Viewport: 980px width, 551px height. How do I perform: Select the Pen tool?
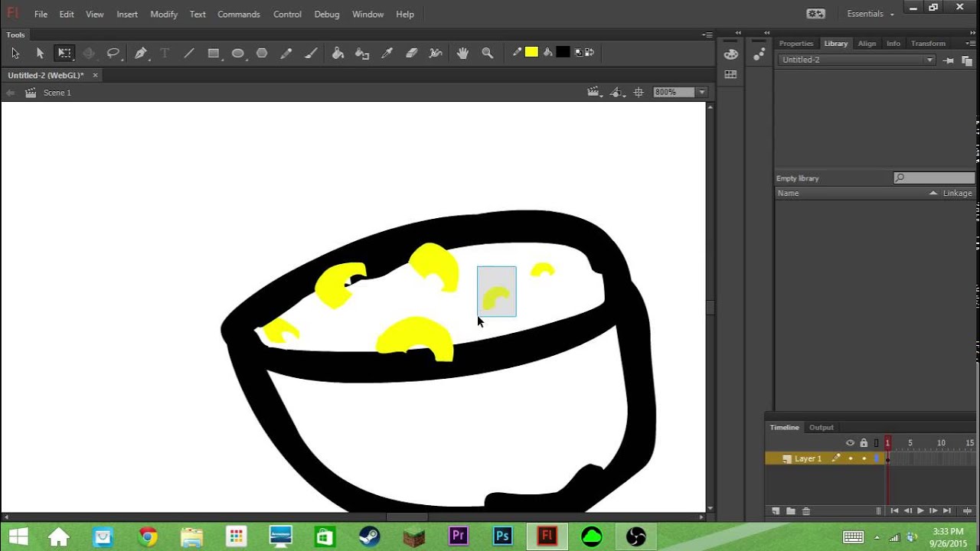tap(141, 52)
